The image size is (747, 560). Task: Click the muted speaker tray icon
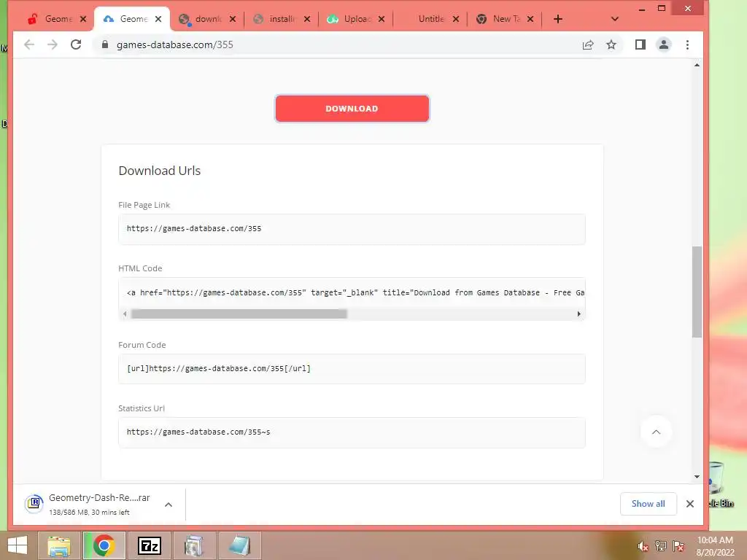(x=643, y=547)
